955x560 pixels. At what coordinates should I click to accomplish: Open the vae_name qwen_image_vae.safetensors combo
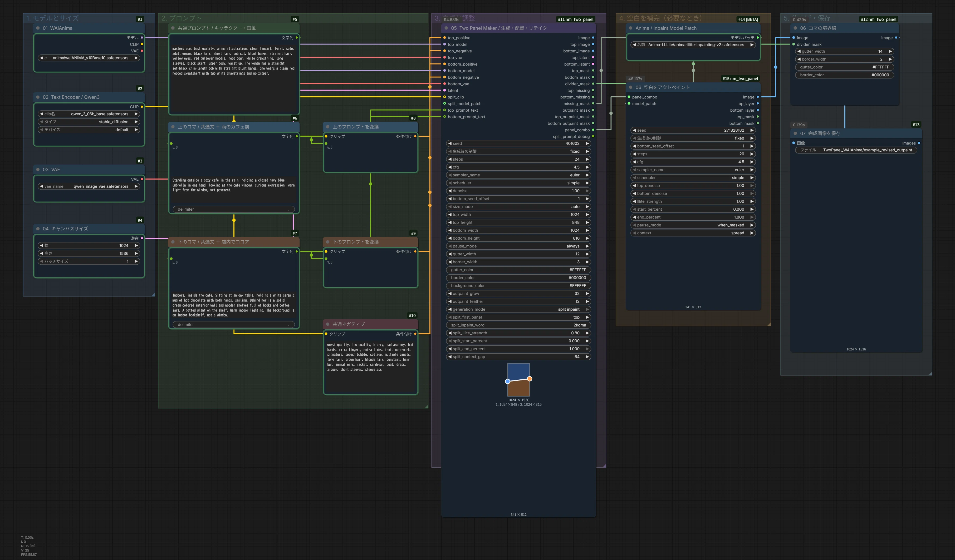tap(89, 186)
